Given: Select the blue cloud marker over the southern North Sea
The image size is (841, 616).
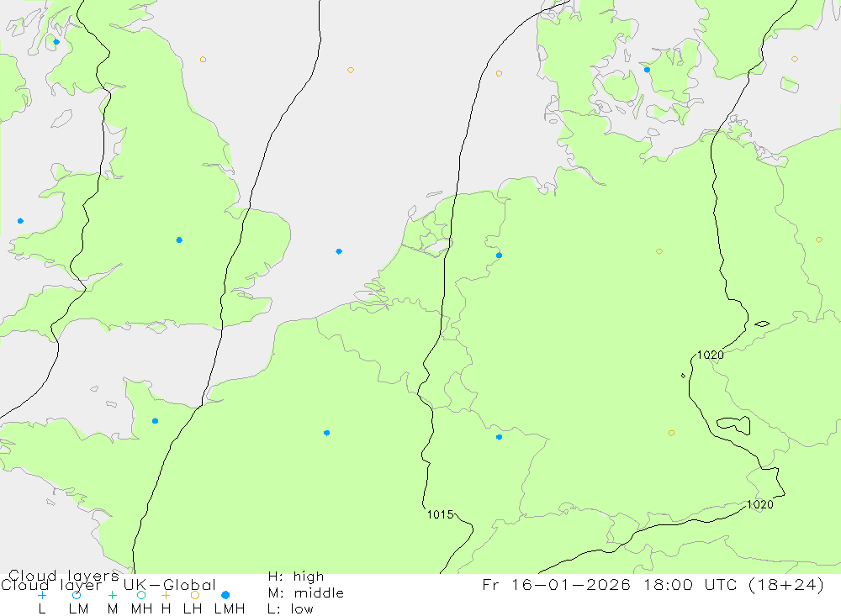Looking at the screenshot, I should pyautogui.click(x=339, y=251).
